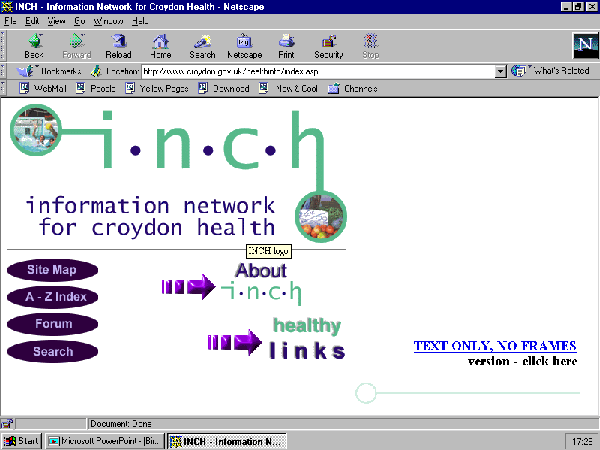The height and width of the screenshot is (450, 600).
Task: Click the About INCH link graphic
Action: point(259,281)
